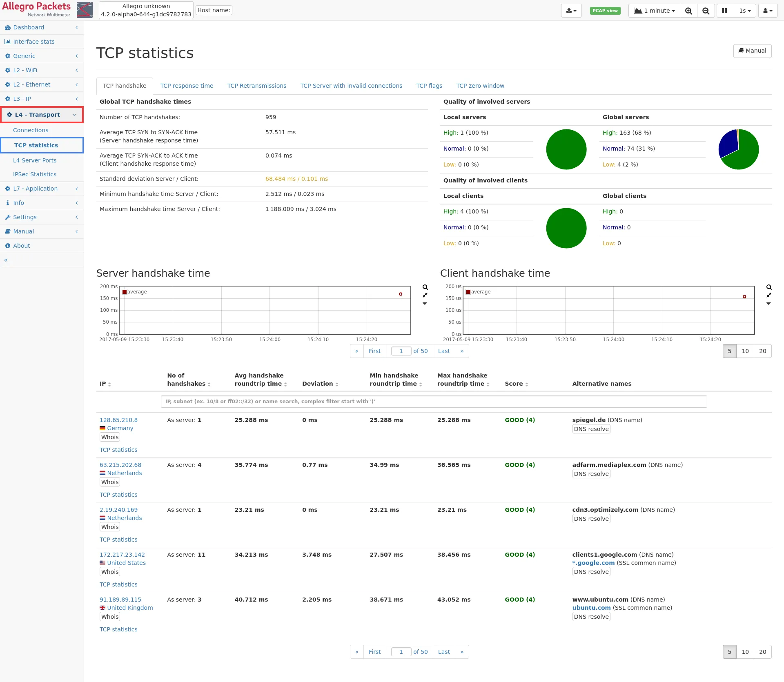Open the download icon menu
Screen dimensions: 784x682
click(571, 11)
